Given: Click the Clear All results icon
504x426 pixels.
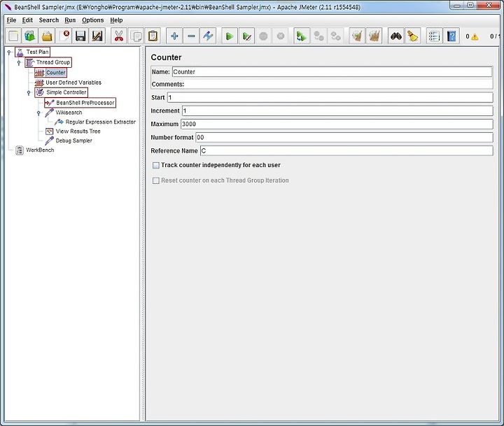Looking at the screenshot, I should pyautogui.click(x=374, y=36).
